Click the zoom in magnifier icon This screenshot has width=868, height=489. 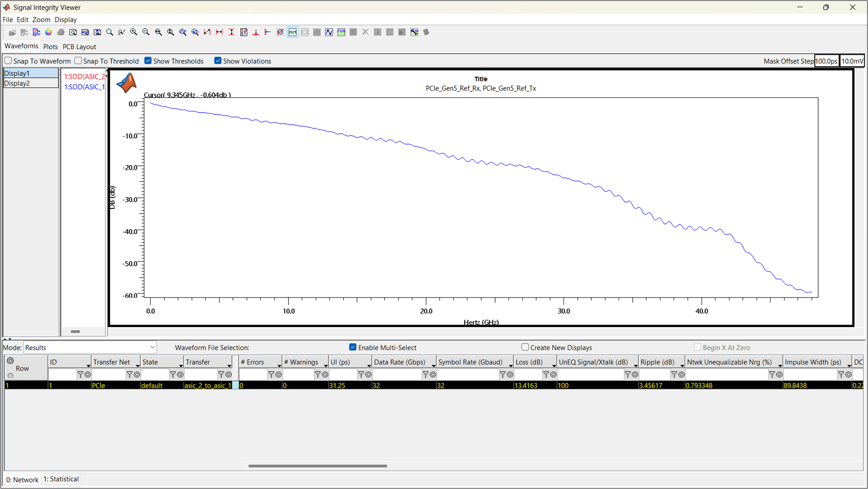pyautogui.click(x=133, y=32)
